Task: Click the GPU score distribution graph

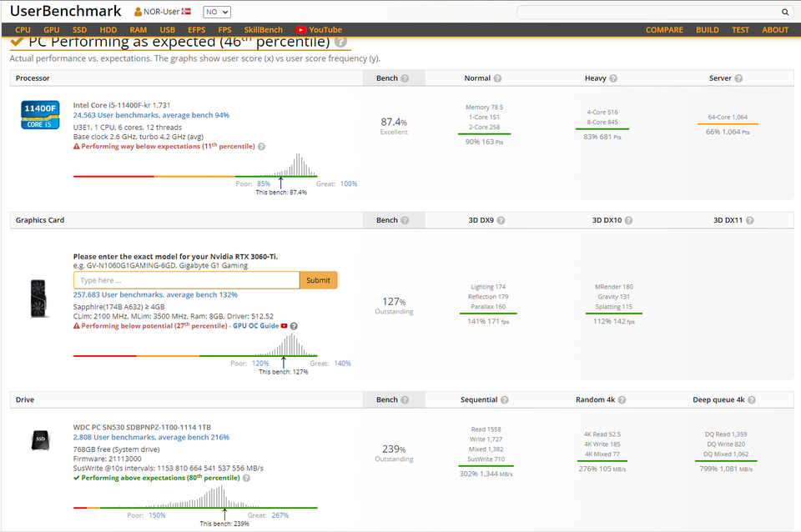Action: pyautogui.click(x=195, y=345)
